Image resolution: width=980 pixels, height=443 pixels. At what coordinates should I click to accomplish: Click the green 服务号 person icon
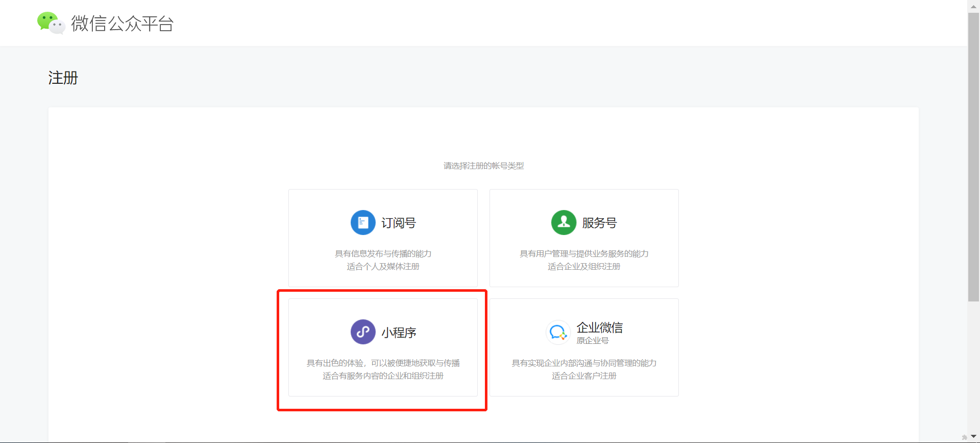(x=563, y=223)
